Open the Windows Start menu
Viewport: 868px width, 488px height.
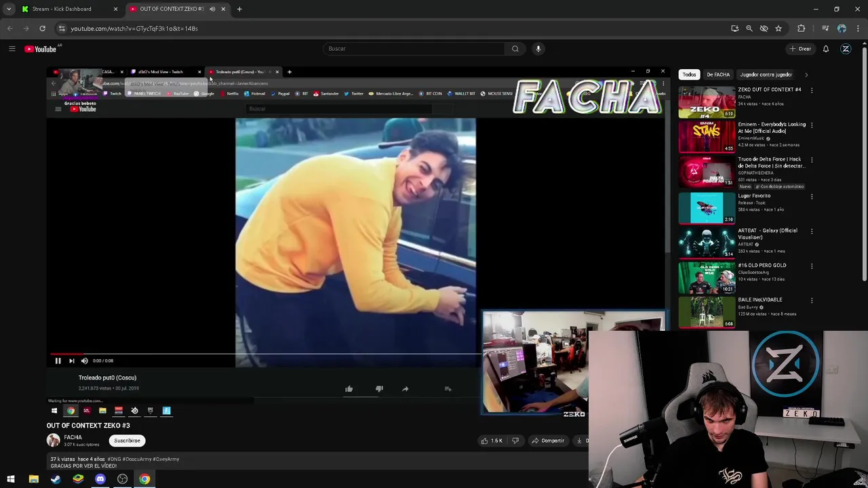click(11, 479)
